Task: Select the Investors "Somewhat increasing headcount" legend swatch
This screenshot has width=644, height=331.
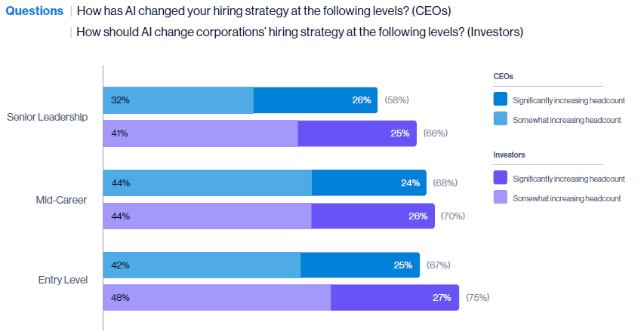Action: (x=500, y=198)
